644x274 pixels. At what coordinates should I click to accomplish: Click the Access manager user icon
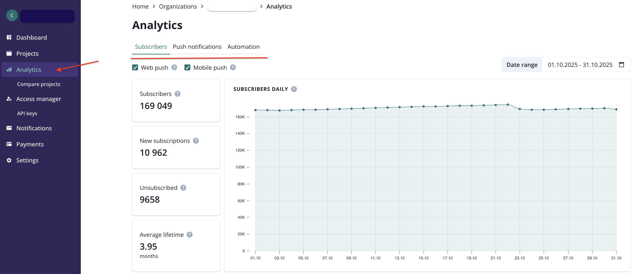pyautogui.click(x=9, y=99)
